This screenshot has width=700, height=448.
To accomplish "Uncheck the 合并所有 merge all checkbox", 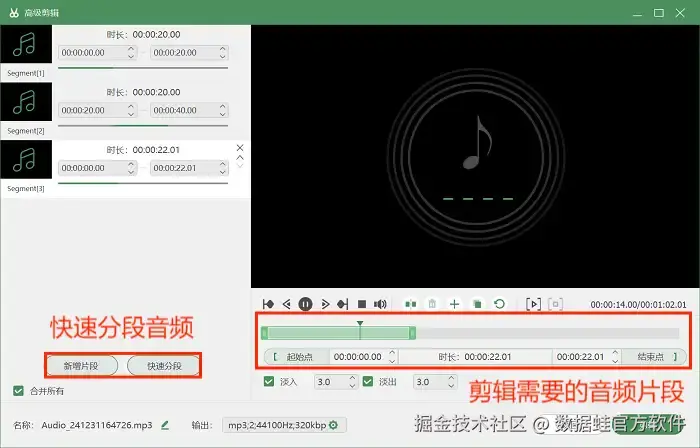I will [x=18, y=391].
